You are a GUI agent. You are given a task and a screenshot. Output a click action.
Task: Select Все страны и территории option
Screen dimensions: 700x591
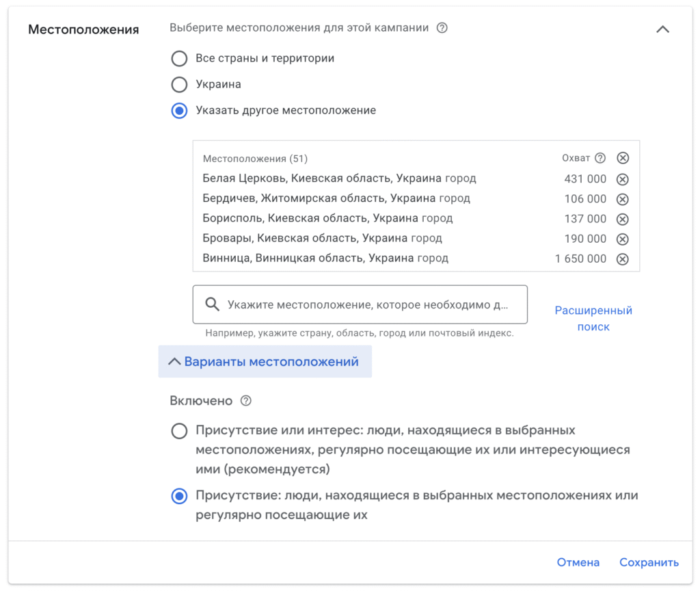(x=179, y=59)
